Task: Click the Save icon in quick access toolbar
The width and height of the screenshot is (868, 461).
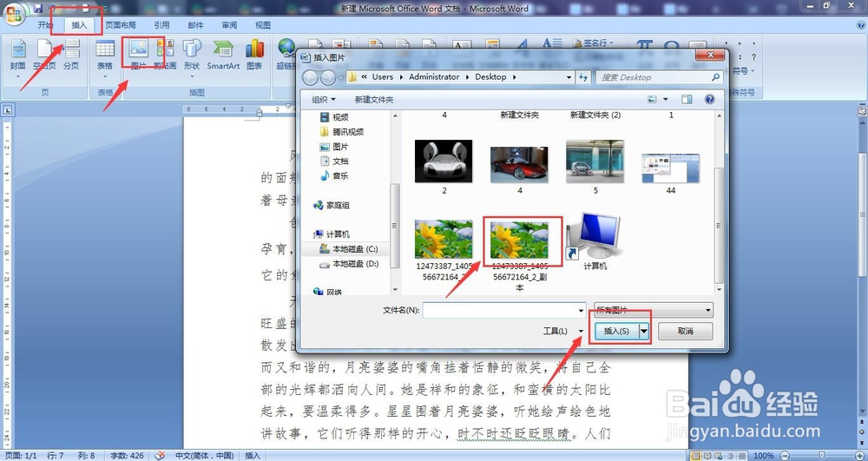Action: [37, 8]
